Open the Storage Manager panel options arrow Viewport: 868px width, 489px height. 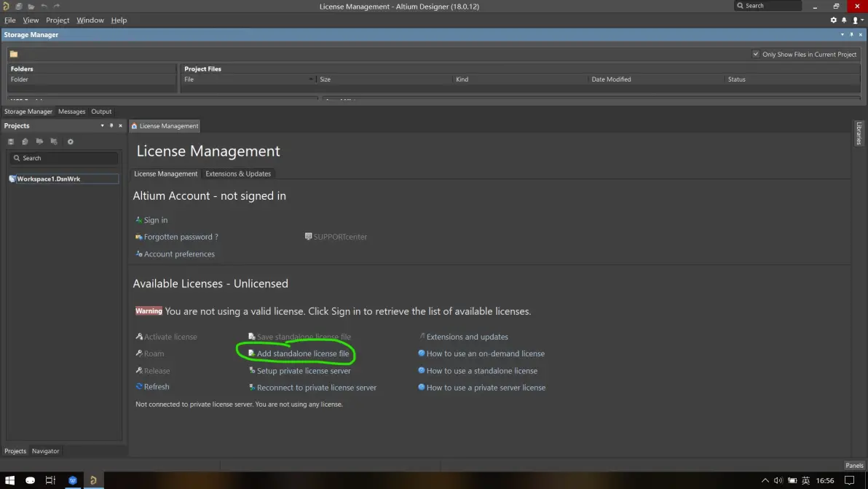click(x=843, y=34)
